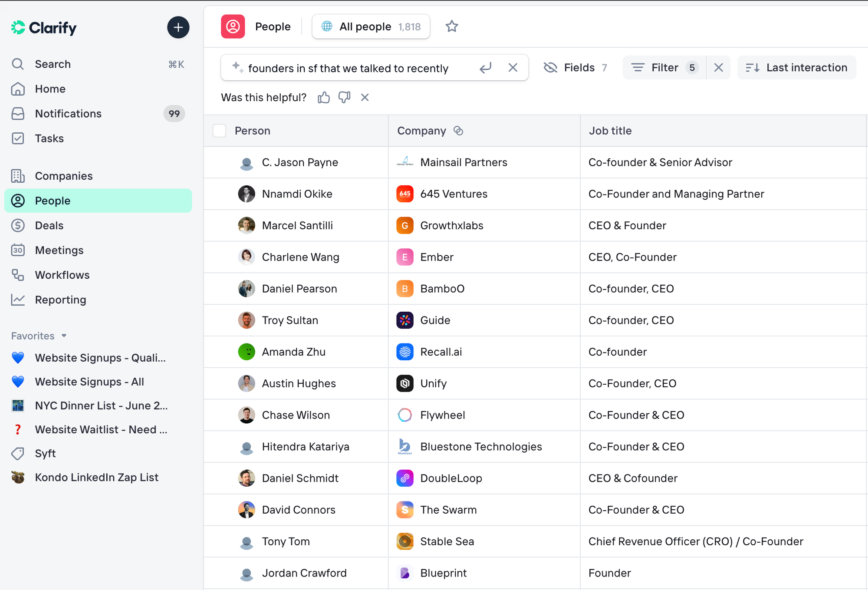Open Workflows from the sidebar
Viewport: 868px width, 590px height.
point(62,275)
